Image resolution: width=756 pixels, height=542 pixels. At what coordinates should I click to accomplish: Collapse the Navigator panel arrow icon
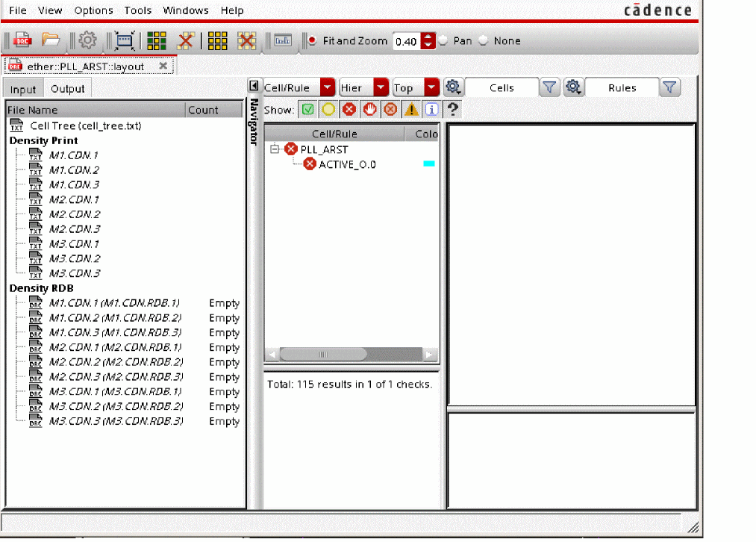coord(254,87)
